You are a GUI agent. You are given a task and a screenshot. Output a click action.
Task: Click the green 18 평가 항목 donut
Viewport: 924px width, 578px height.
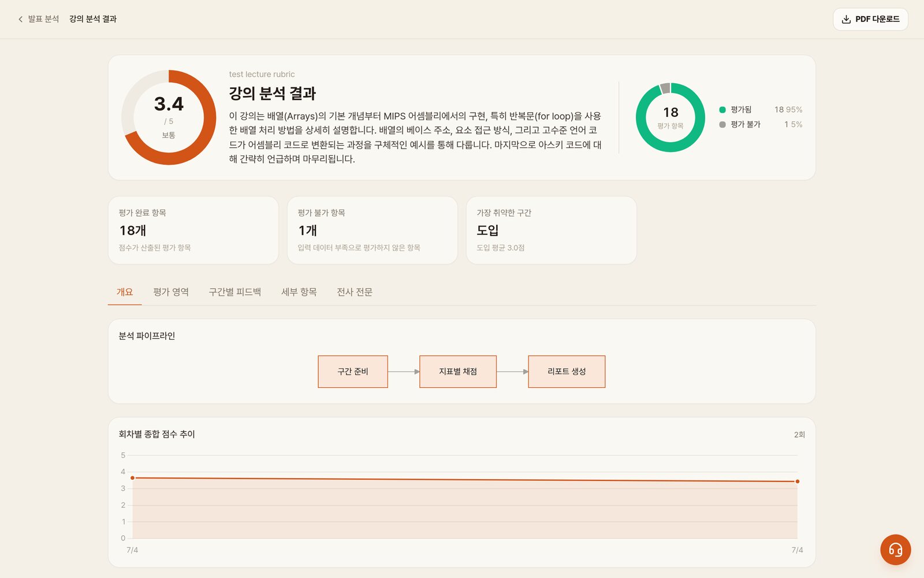tap(670, 117)
